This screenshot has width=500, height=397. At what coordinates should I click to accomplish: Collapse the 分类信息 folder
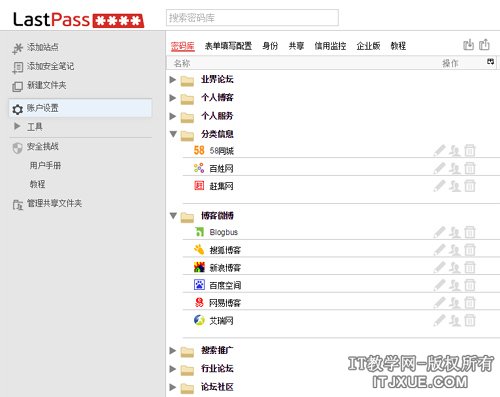coord(173,134)
